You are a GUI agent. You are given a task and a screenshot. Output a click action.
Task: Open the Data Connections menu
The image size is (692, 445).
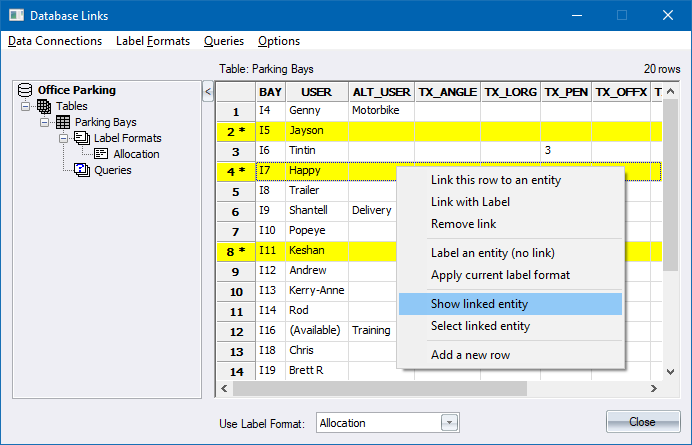(55, 41)
